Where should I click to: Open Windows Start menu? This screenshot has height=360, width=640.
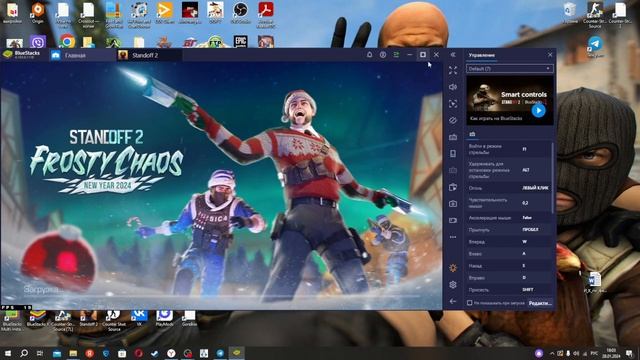pyautogui.click(x=7, y=353)
